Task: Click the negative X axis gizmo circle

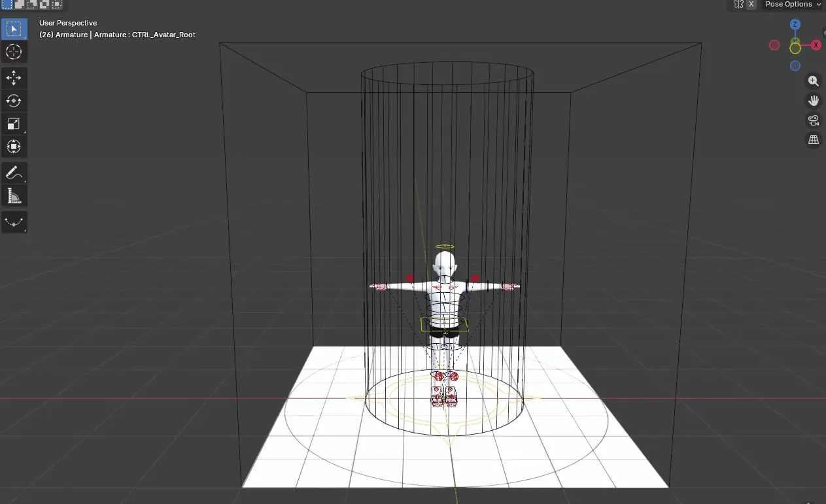Action: 774,45
